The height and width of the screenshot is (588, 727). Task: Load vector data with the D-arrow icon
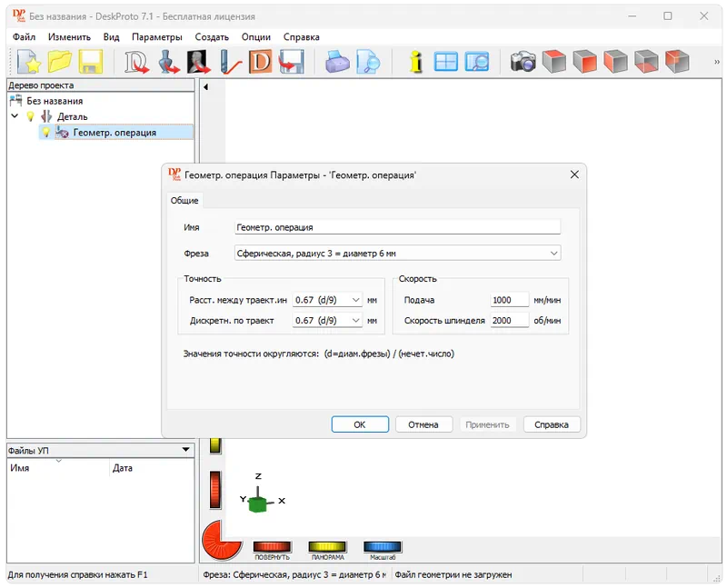[136, 62]
